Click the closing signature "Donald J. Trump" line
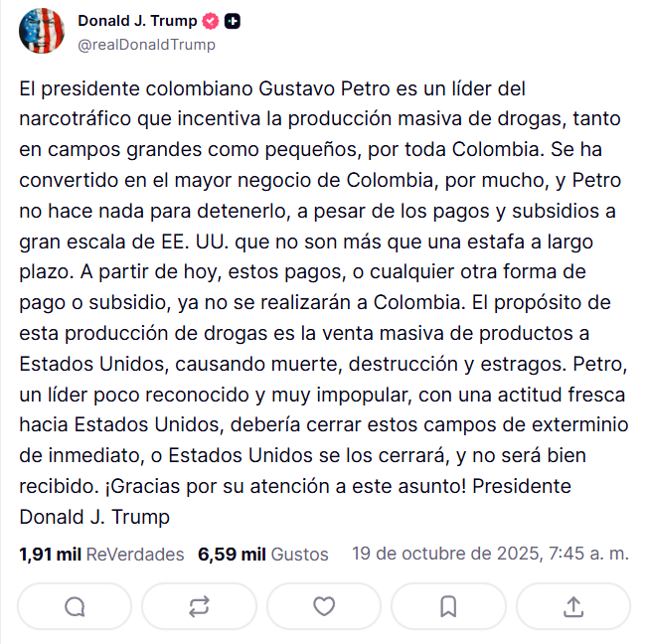 coord(94,517)
